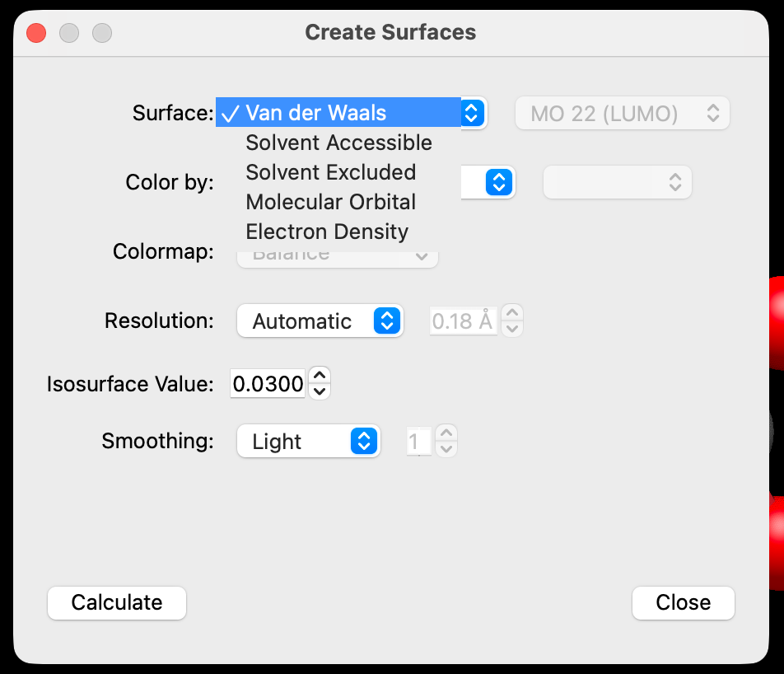Screen dimensions: 784x674
Task: Open the Color by dropdown arrows
Action: [498, 182]
